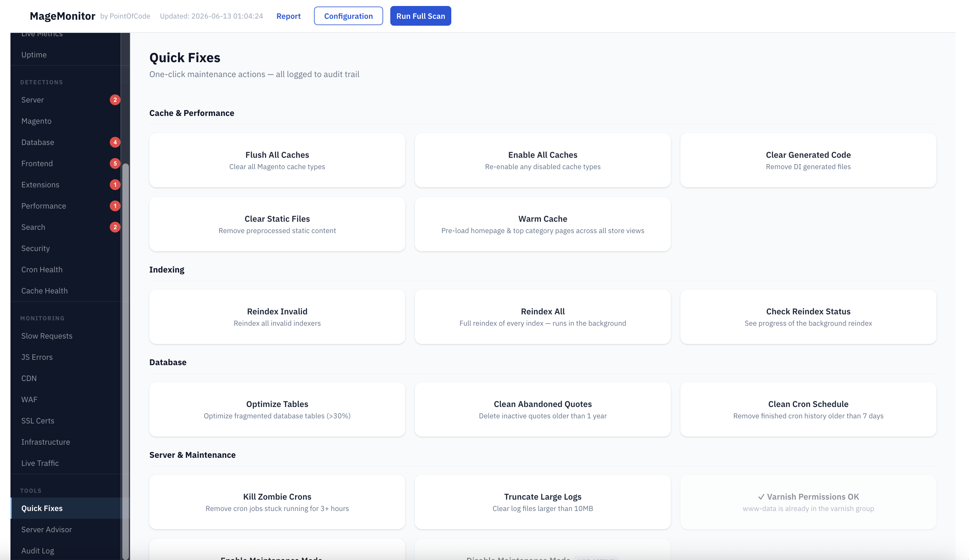This screenshot has height=560, width=969.
Task: Open the Magento detections page
Action: coord(65,121)
